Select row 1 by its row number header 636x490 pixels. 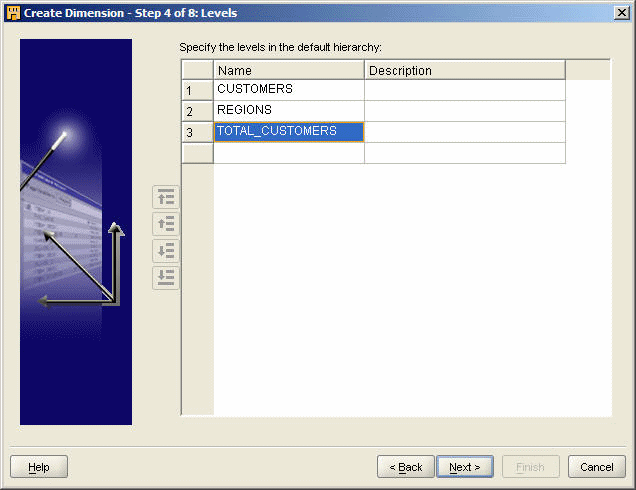pyautogui.click(x=197, y=91)
